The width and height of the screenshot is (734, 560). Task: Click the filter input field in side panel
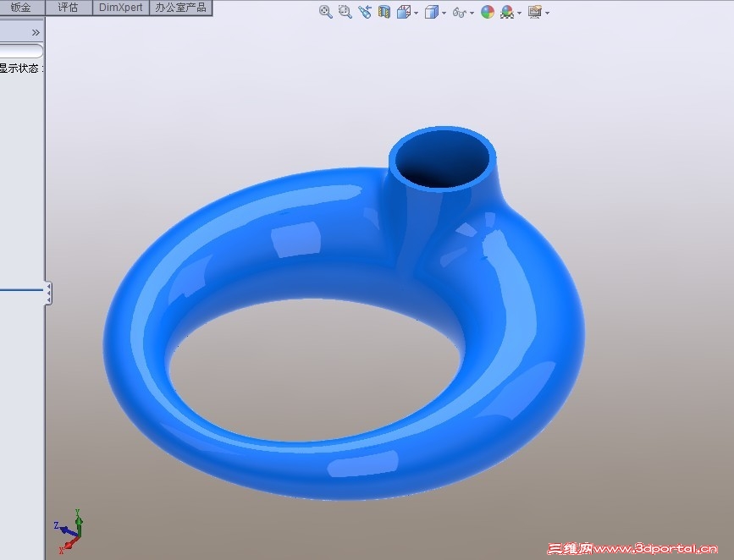click(x=21, y=51)
